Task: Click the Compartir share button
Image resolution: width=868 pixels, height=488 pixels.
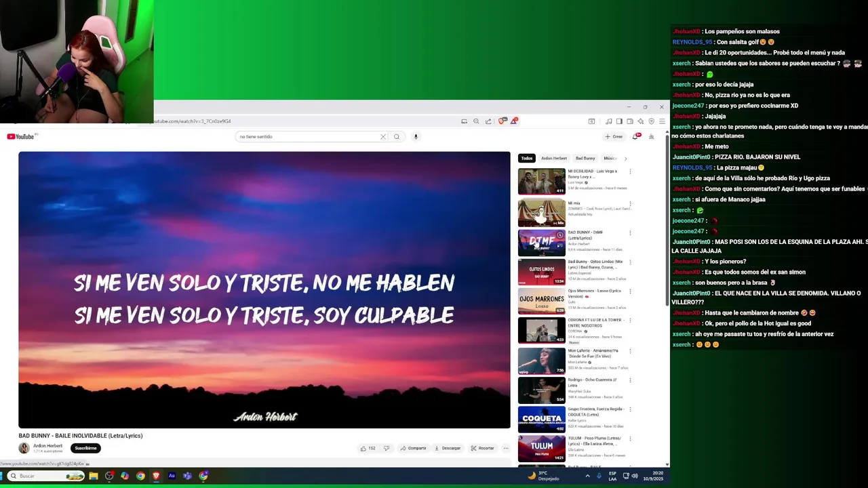Action: click(x=413, y=448)
